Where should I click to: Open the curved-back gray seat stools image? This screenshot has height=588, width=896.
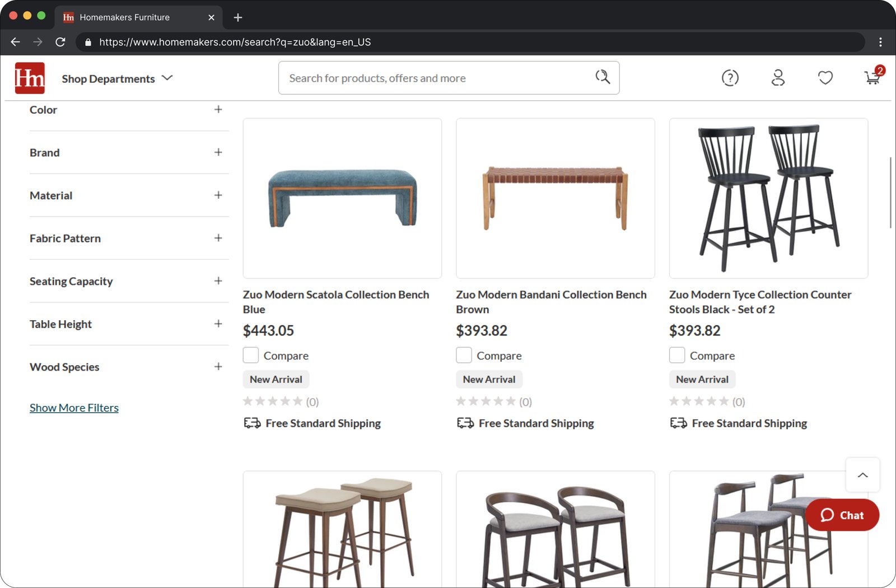tap(556, 529)
